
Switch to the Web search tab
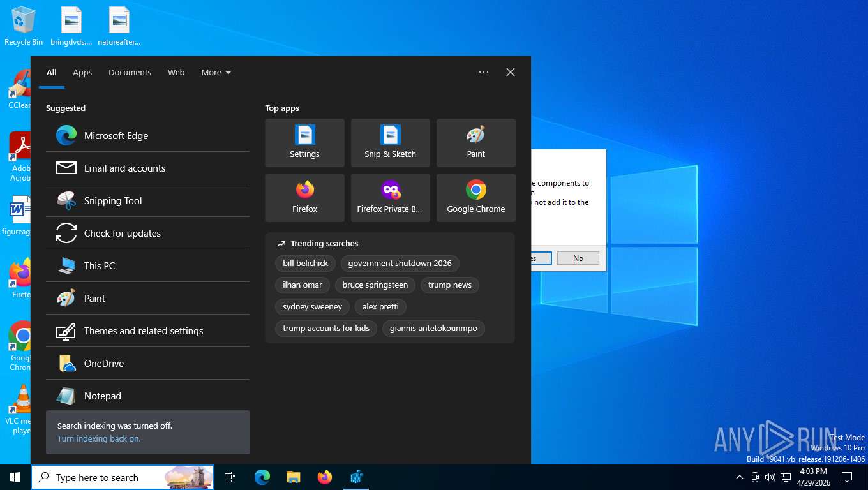176,72
